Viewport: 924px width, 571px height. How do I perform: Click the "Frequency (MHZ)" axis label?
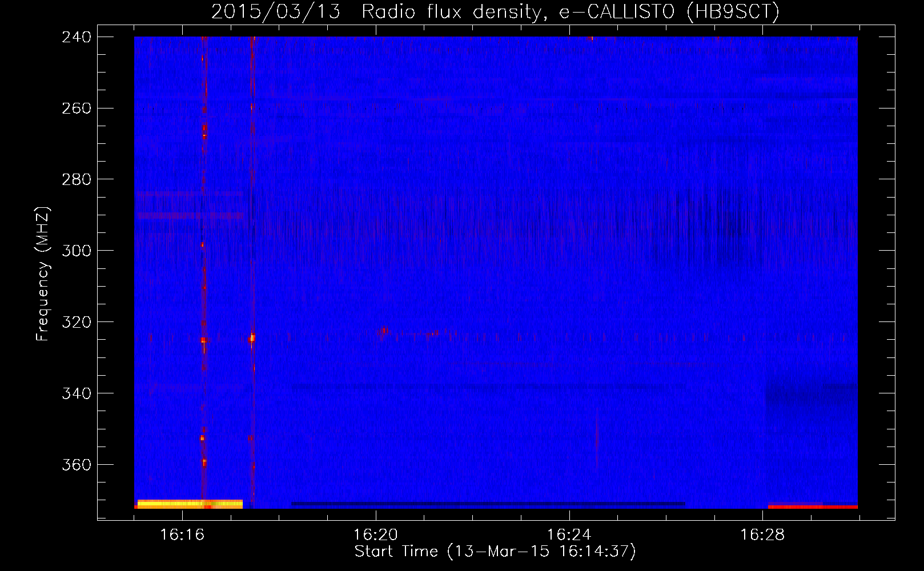pos(43,274)
